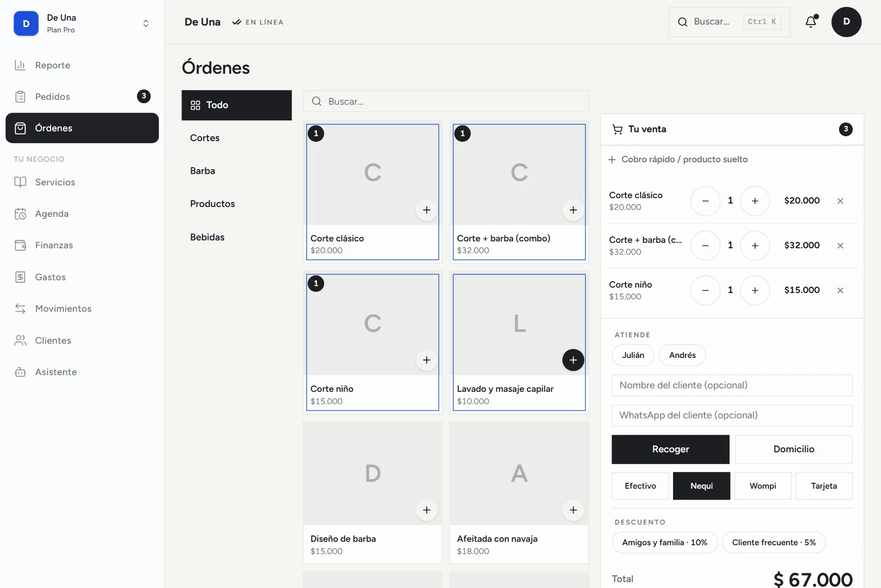Image resolution: width=881 pixels, height=588 pixels.
Task: Add Diseño de barba with plus
Action: [x=427, y=510]
